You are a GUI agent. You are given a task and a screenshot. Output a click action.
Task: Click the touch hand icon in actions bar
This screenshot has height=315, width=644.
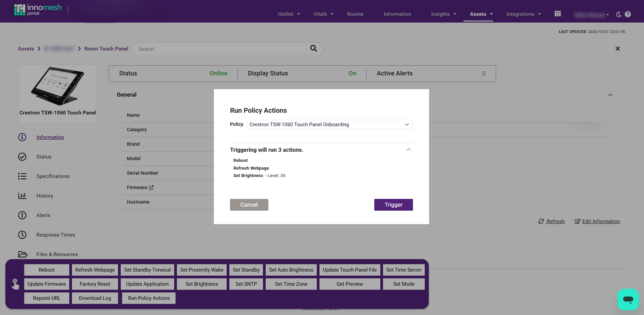15,284
